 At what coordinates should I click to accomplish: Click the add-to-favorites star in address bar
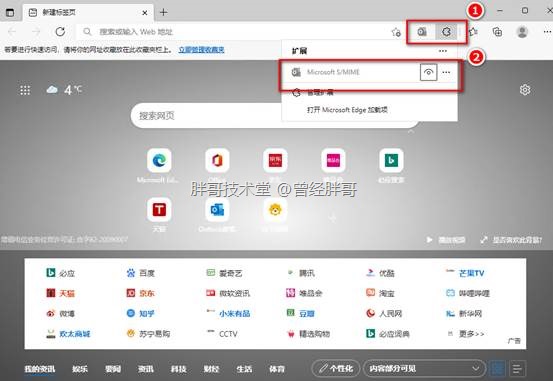[x=396, y=32]
